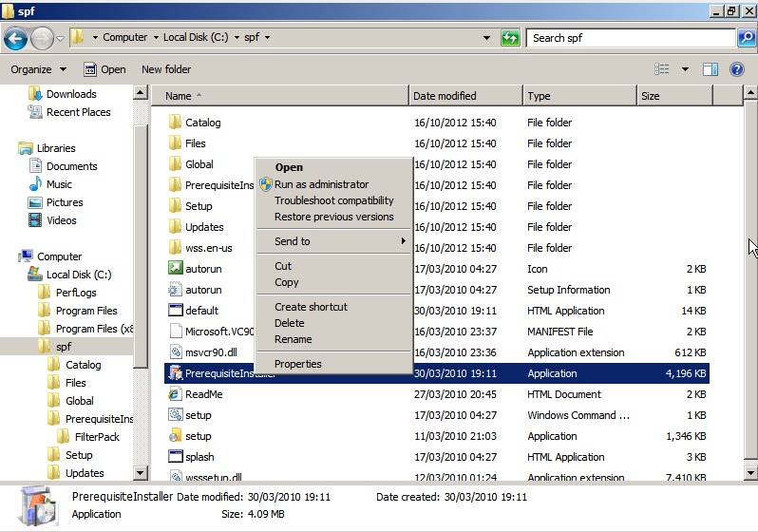Screen dimensions: 758x532
Task: Click the Music library icon
Action: pos(35,184)
